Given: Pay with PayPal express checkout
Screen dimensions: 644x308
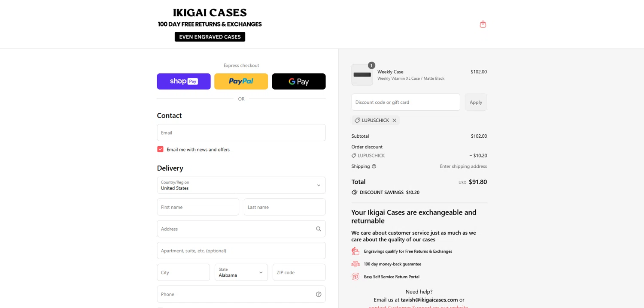Looking at the screenshot, I should point(241,82).
